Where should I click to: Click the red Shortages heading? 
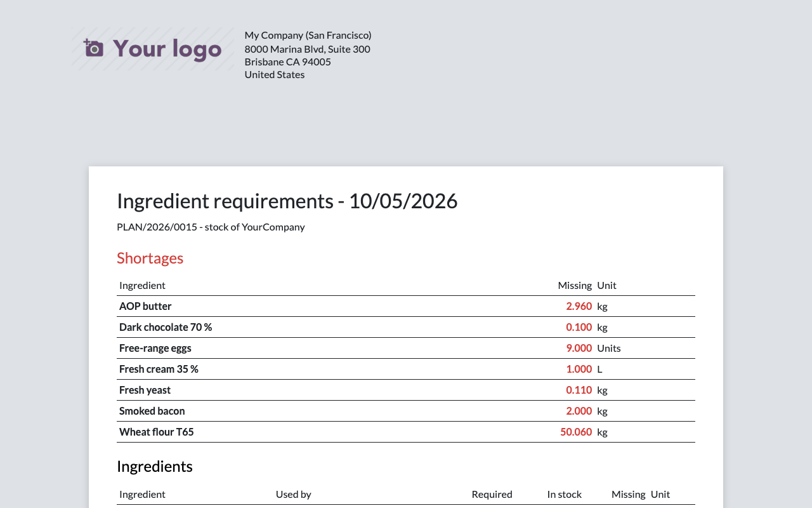(150, 258)
